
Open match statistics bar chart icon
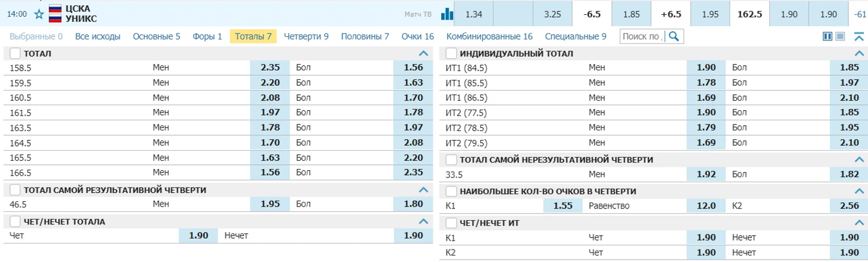point(446,14)
